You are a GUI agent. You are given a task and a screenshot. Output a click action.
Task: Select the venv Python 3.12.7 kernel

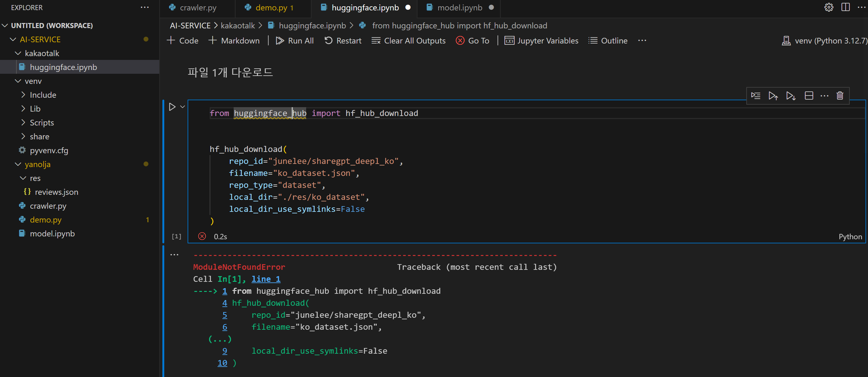[x=824, y=41]
